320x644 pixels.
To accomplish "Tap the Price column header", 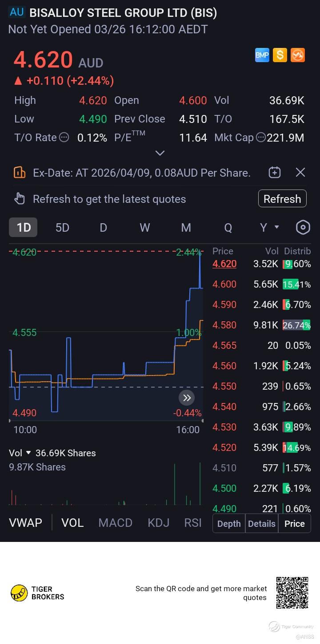I will (x=223, y=251).
